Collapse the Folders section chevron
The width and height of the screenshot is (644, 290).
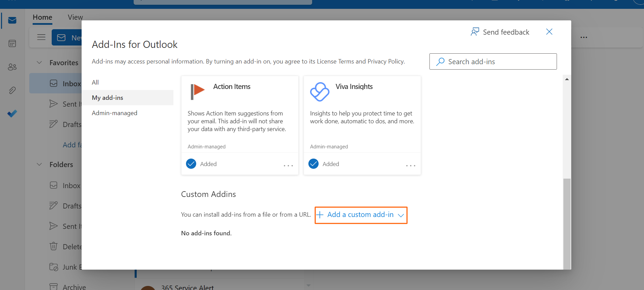[39, 164]
